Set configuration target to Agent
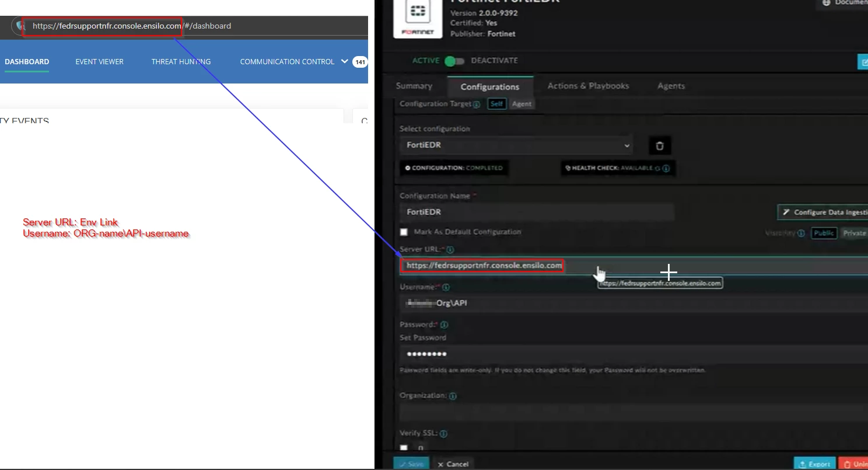868x470 pixels. (x=521, y=104)
